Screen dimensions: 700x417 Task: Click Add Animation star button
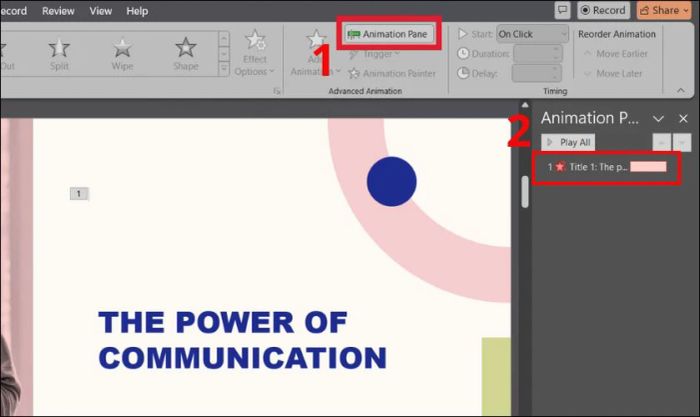(x=315, y=54)
